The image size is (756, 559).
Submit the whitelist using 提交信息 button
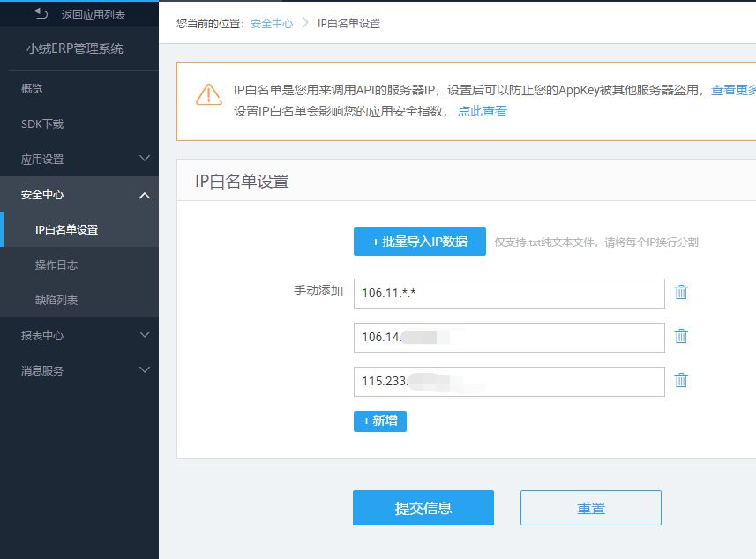coord(423,507)
